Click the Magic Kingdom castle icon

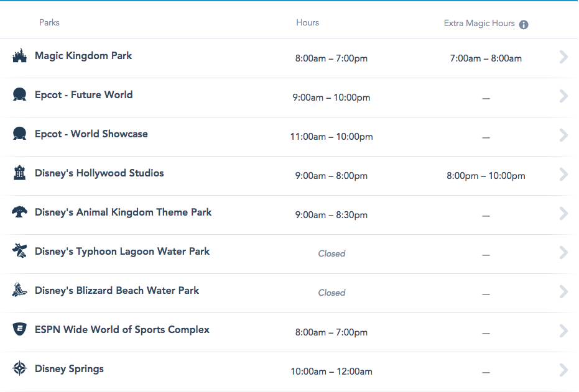(19, 56)
